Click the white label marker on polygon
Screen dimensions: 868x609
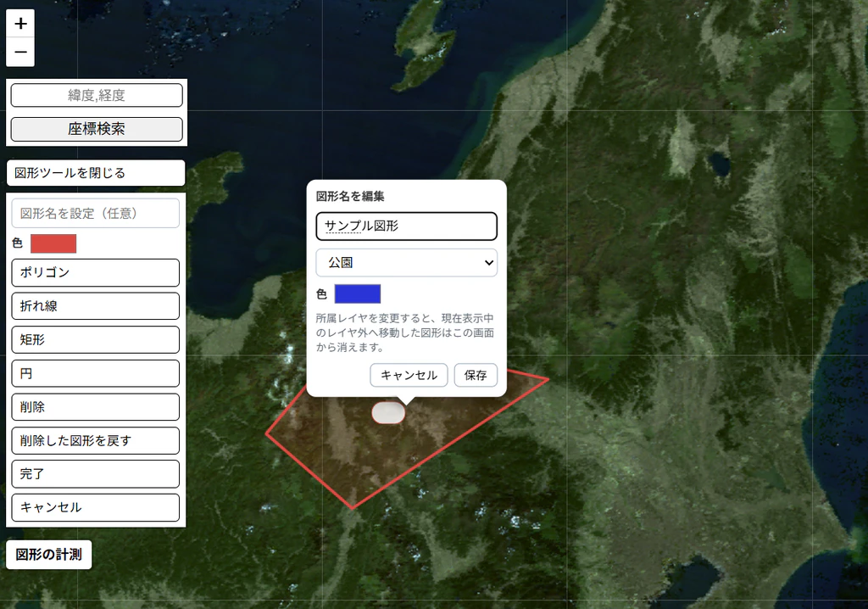point(388,413)
